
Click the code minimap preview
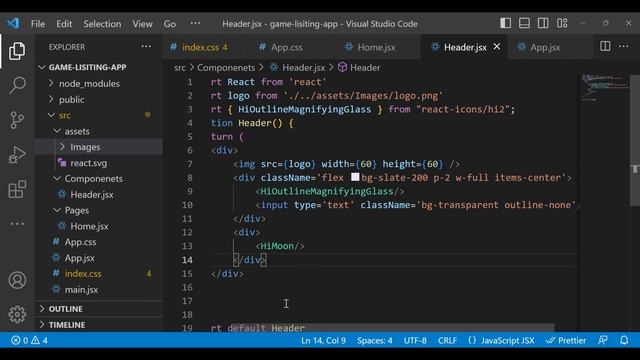click(x=604, y=87)
